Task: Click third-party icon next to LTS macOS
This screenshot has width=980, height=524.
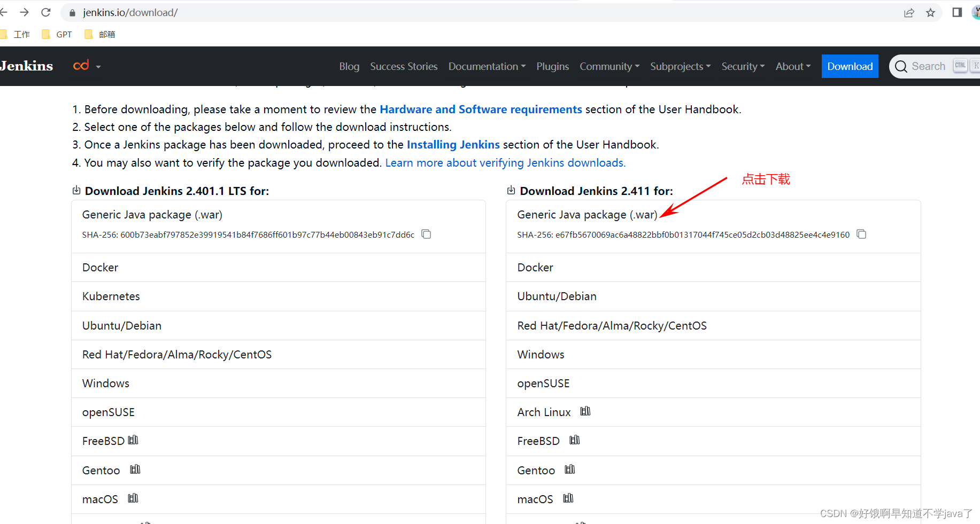Action: 133,498
